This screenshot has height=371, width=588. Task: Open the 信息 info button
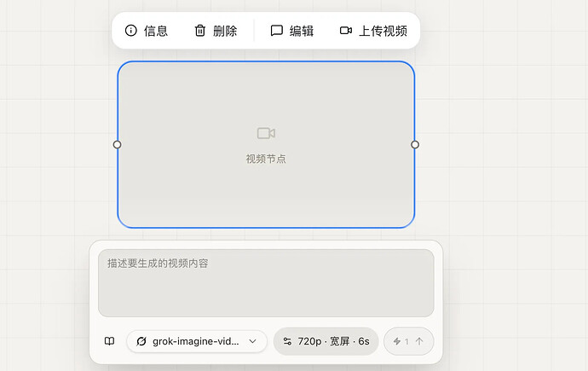[147, 31]
